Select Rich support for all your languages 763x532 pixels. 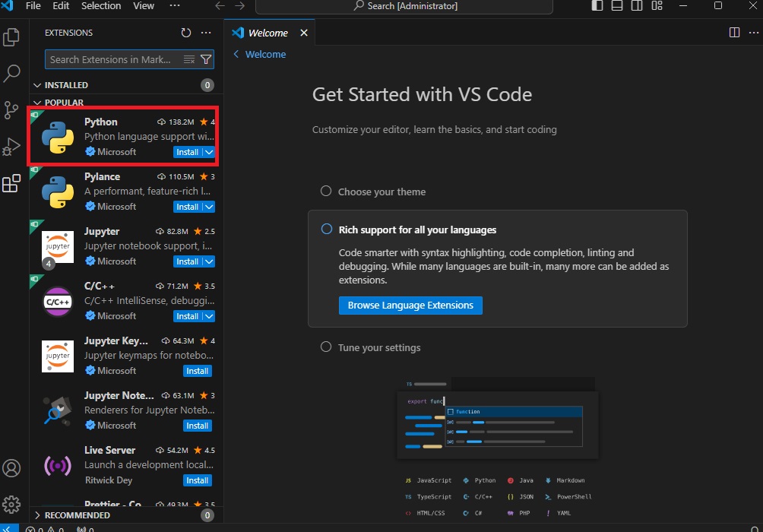(x=417, y=230)
